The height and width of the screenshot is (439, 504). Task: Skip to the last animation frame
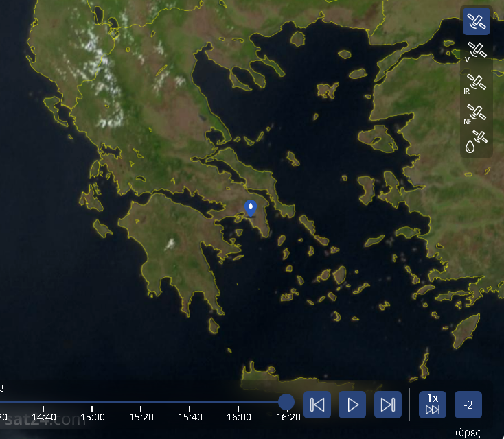387,405
